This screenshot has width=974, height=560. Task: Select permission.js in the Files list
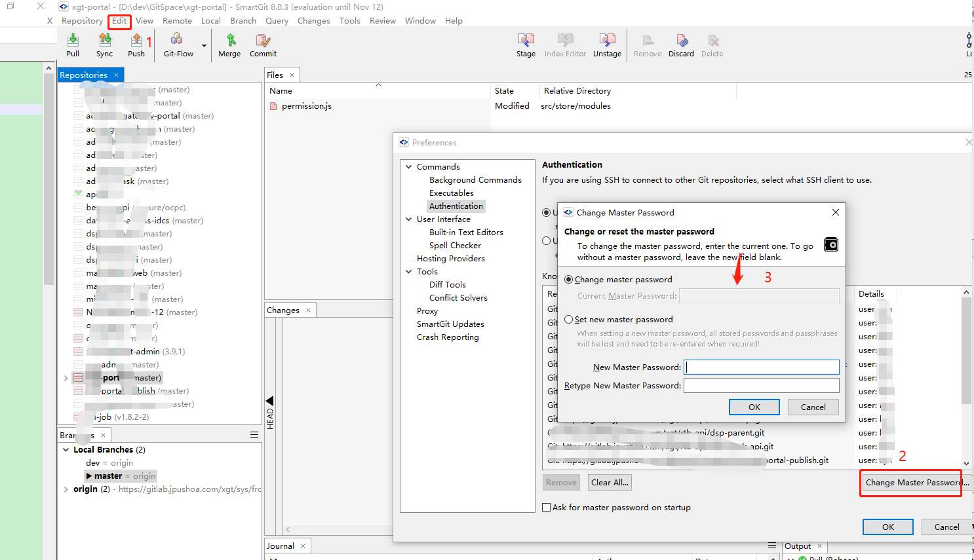click(x=307, y=106)
